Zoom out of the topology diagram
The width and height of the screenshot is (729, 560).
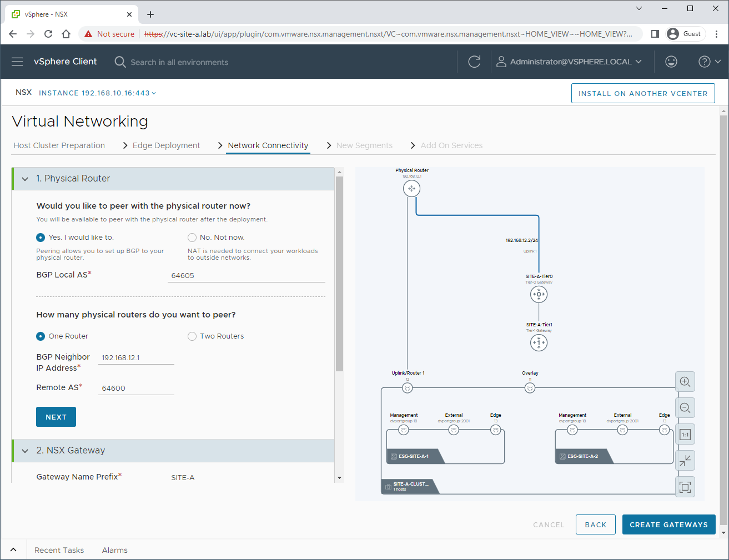point(685,408)
